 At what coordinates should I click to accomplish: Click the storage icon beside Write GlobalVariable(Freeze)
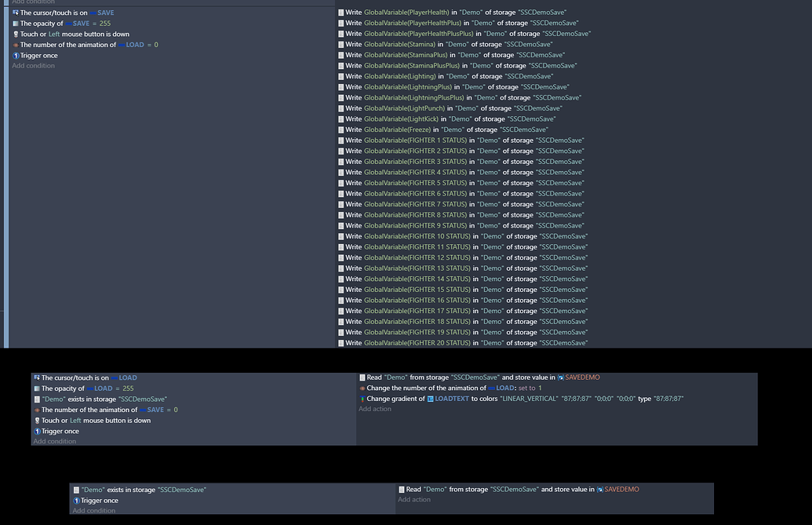[340, 129]
